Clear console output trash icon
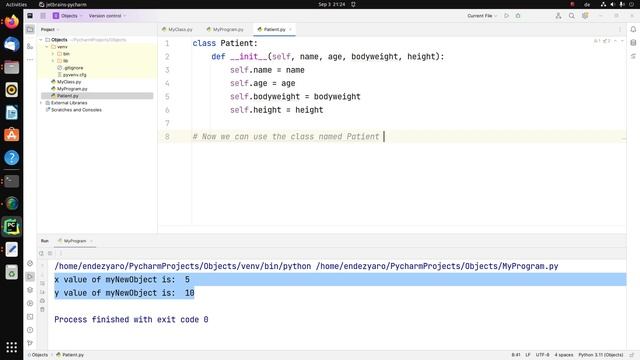The width and height of the screenshot is (640, 360). tap(42, 309)
